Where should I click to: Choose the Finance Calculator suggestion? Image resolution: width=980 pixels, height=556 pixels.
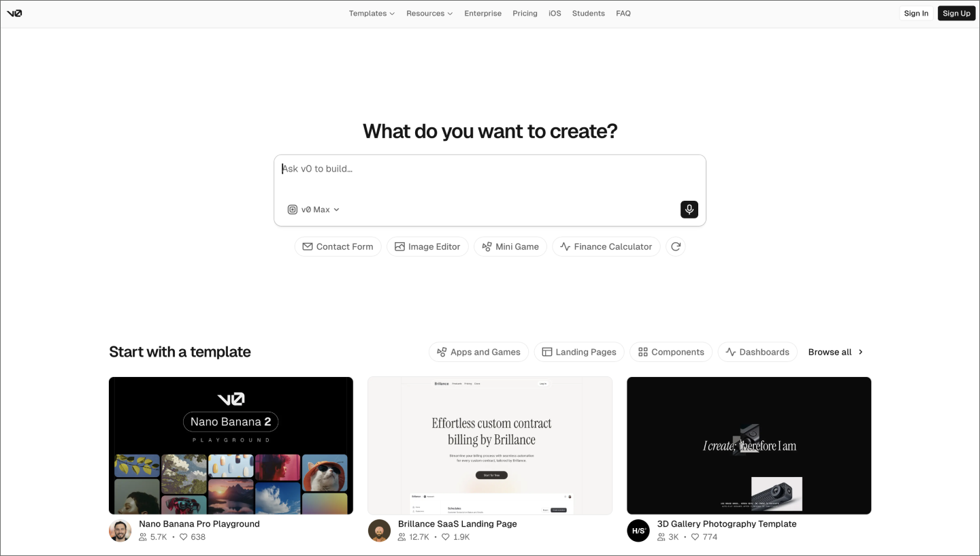point(606,246)
